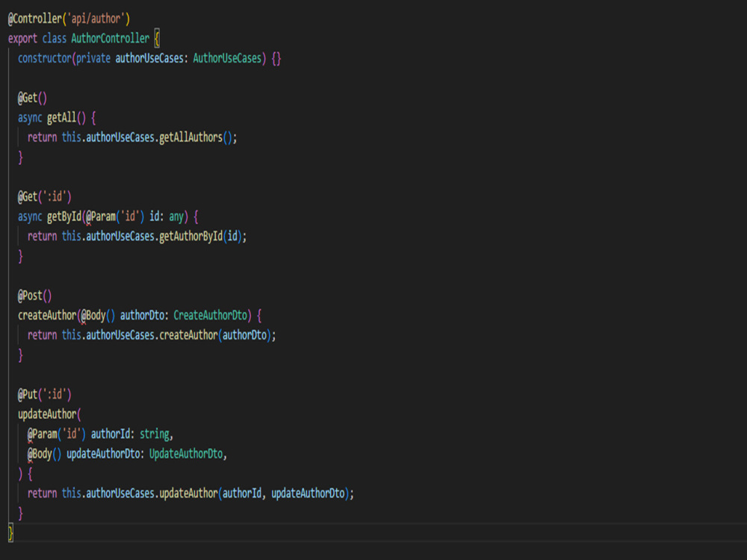Click the 'any' type in getById
The height and width of the screenshot is (560, 747).
[x=176, y=217]
